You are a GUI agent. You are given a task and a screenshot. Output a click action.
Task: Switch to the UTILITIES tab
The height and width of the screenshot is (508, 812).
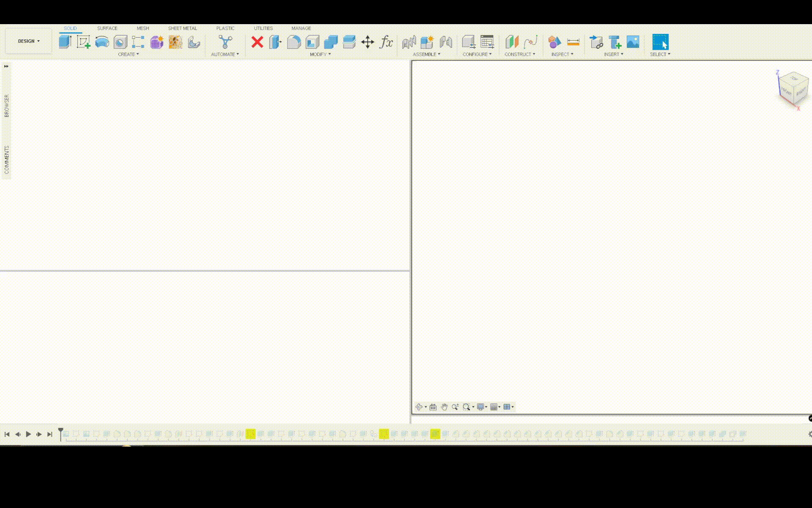(263, 28)
